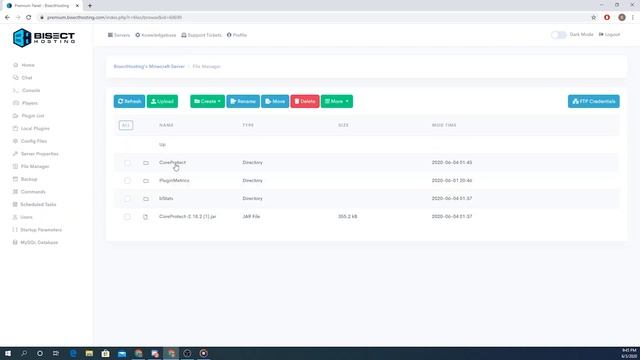Click the NAME column header
The height and width of the screenshot is (360, 640).
166,125
